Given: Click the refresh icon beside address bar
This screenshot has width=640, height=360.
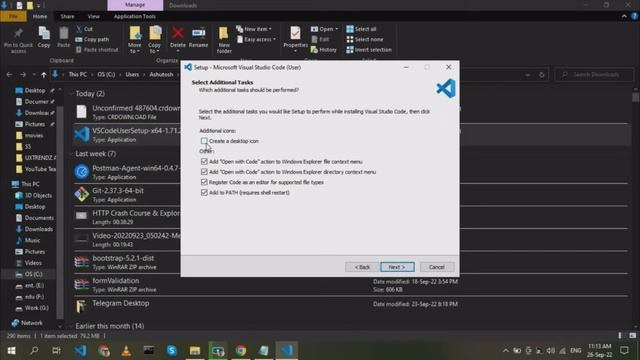Looking at the screenshot, I should (x=542, y=75).
